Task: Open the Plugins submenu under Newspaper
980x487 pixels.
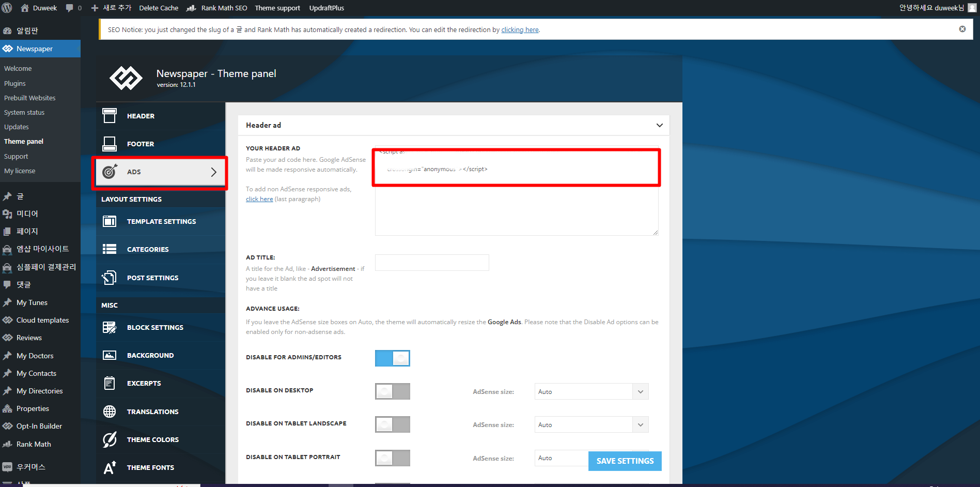Action: click(x=15, y=83)
